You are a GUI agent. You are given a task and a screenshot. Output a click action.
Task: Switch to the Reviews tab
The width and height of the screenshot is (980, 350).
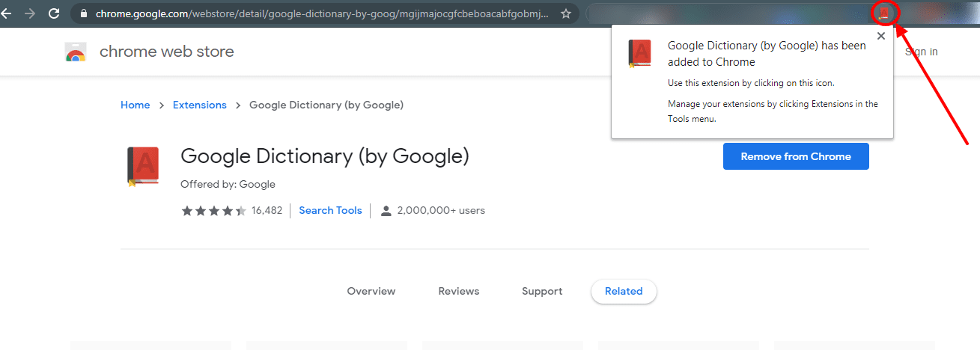coord(459,291)
